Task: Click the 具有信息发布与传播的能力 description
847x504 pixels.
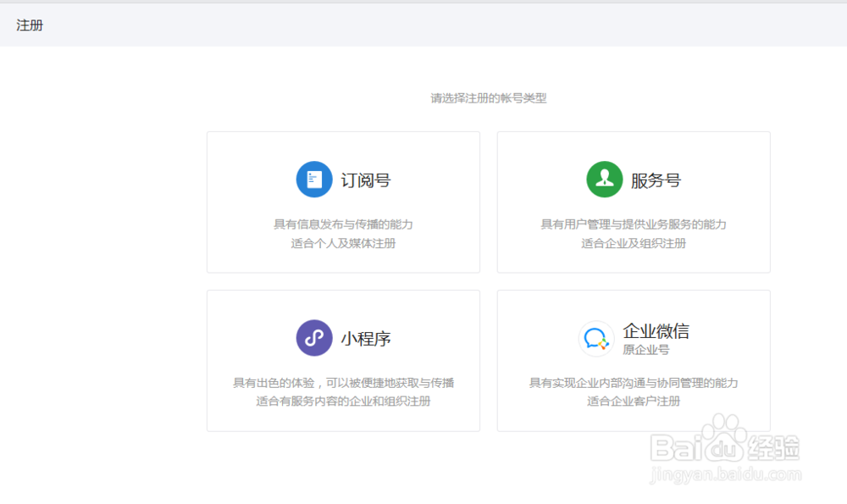Action: [343, 224]
